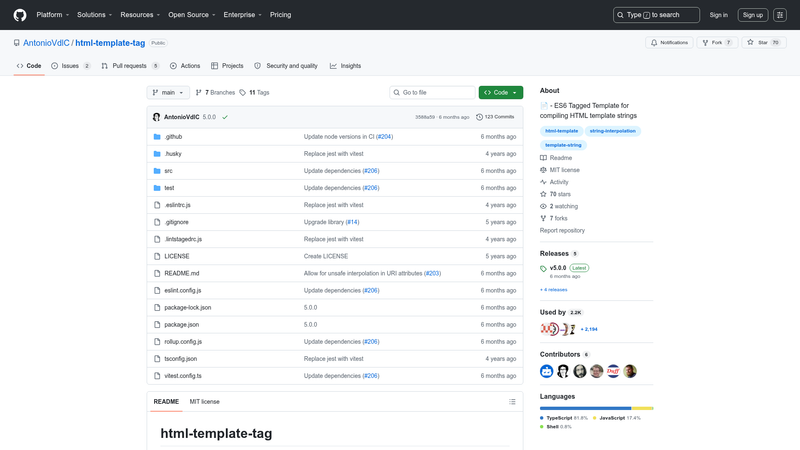Open the first contributor bot avatar
Viewport: 800px width, 450px height.
click(546, 371)
